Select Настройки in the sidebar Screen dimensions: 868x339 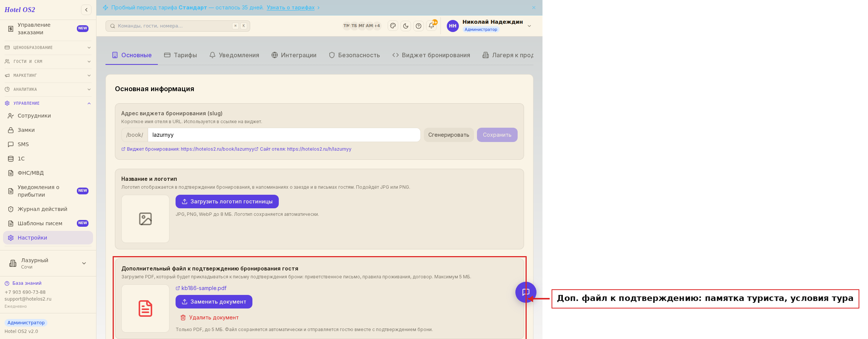tap(48, 238)
